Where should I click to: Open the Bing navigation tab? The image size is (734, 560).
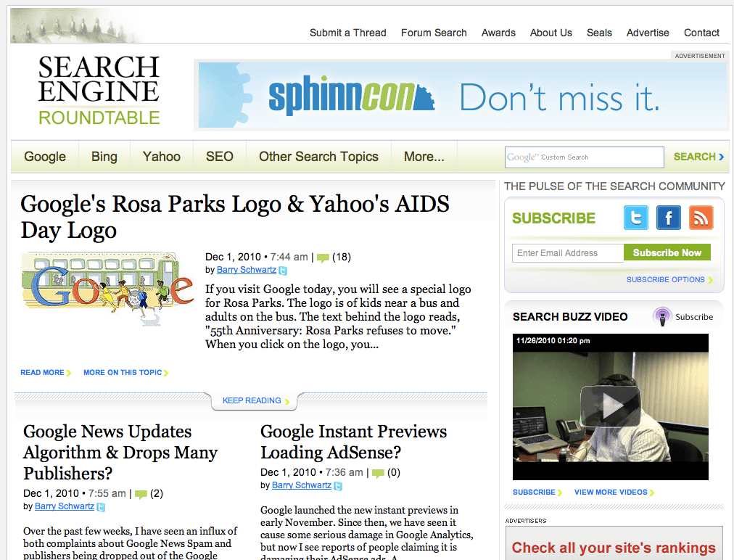pos(104,157)
